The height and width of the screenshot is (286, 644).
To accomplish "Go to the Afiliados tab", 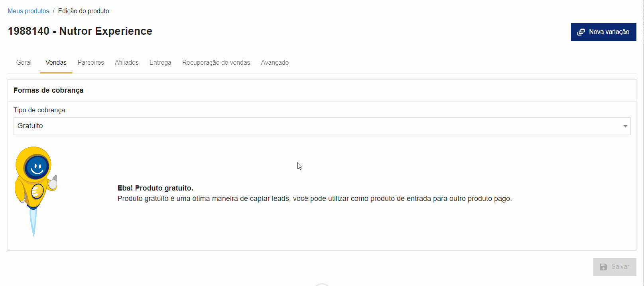I will (126, 63).
